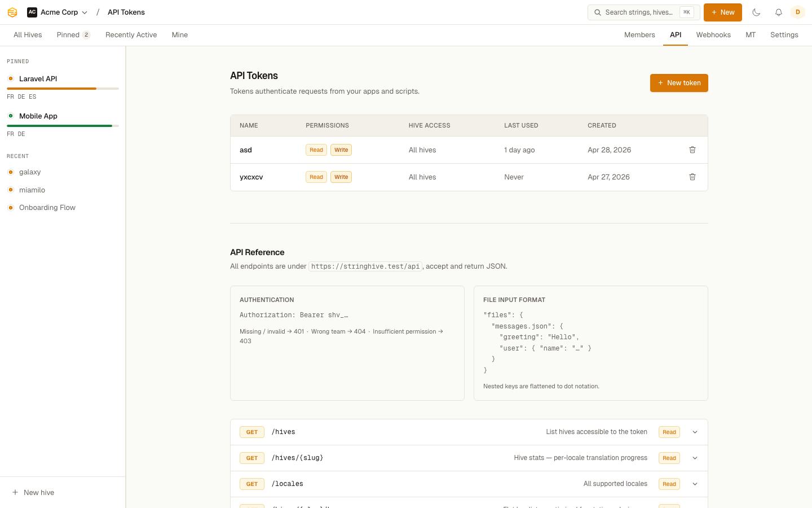812x508 pixels.
Task: Open the Mobile App pinned hive
Action: (x=38, y=116)
